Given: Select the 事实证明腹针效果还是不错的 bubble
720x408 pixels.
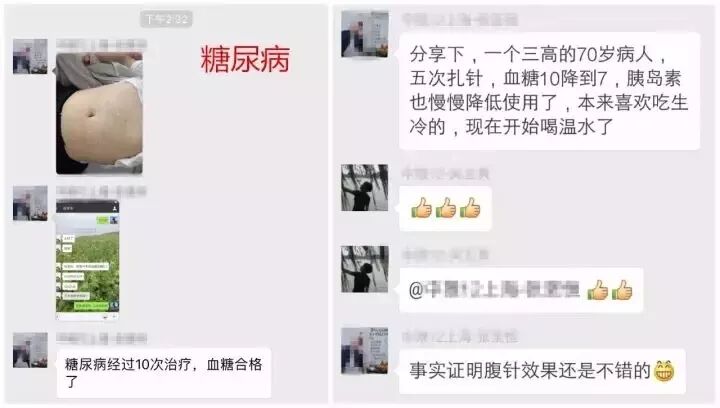Looking at the screenshot, I should pos(542,371).
